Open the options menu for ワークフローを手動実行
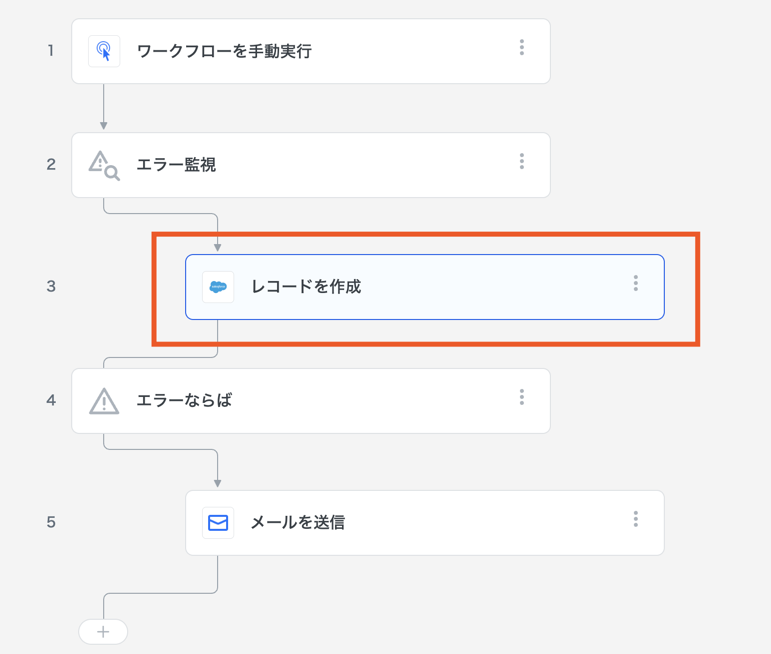 pos(522,48)
